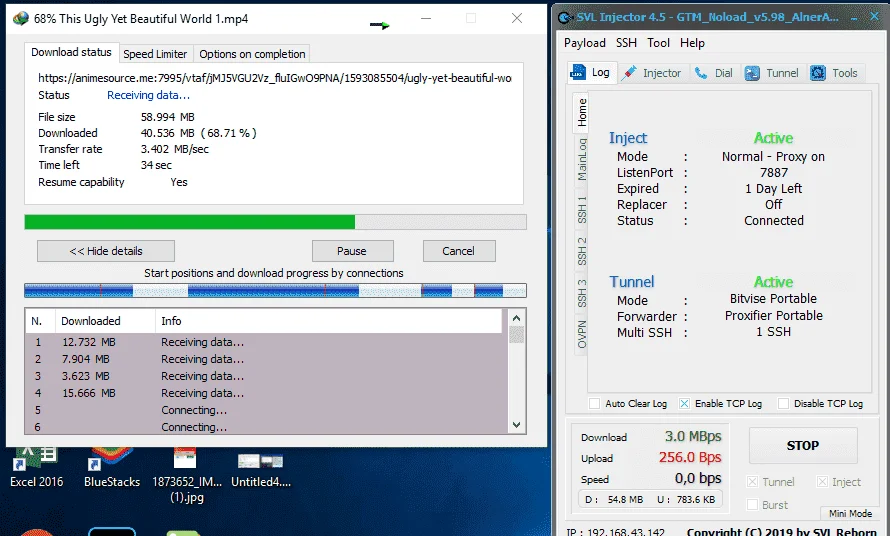Open the Payload menu

585,43
